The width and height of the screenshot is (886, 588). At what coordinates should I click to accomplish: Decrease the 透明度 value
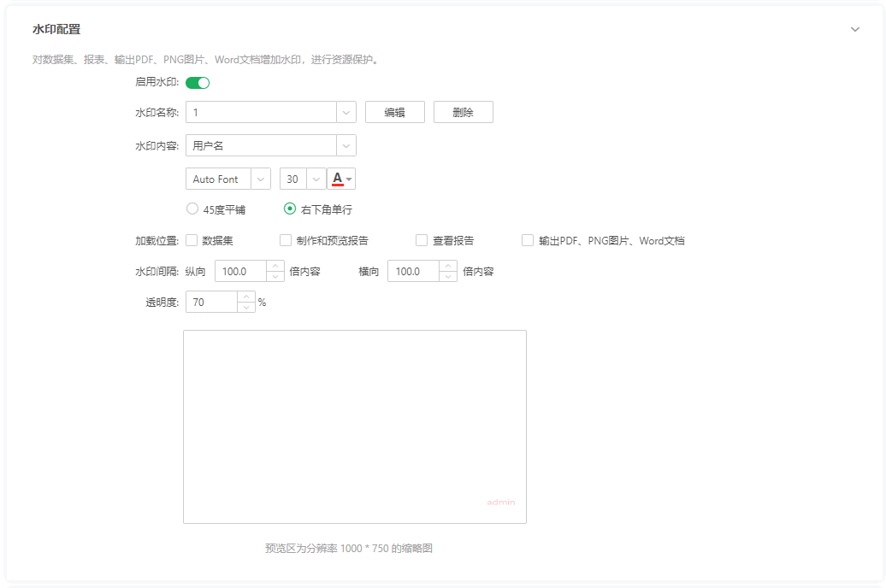point(246,308)
